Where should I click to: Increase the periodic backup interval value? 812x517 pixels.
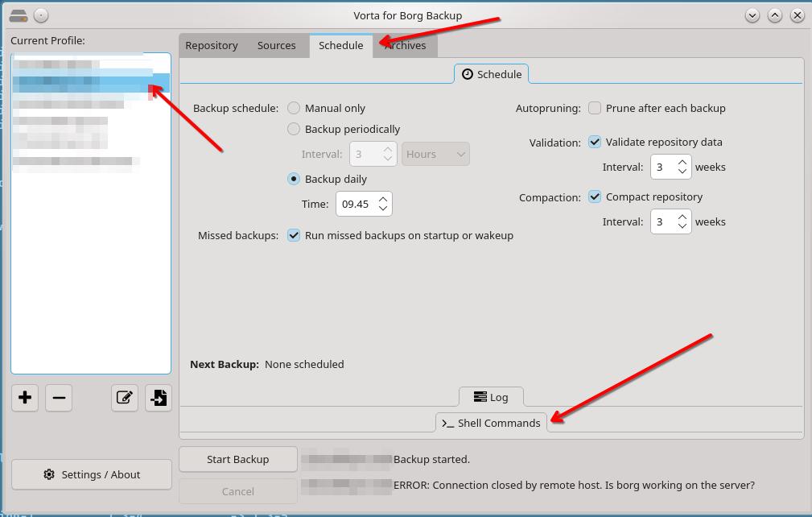pyautogui.click(x=388, y=149)
